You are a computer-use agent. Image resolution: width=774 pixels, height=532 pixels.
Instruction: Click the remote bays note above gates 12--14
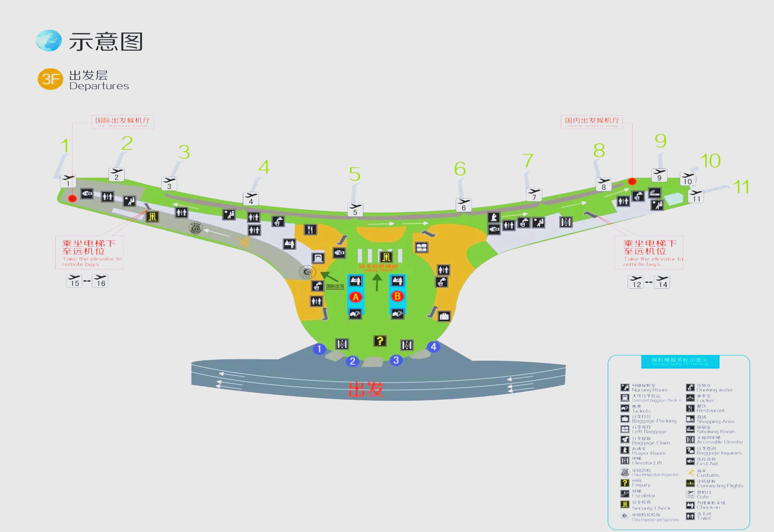(649, 252)
